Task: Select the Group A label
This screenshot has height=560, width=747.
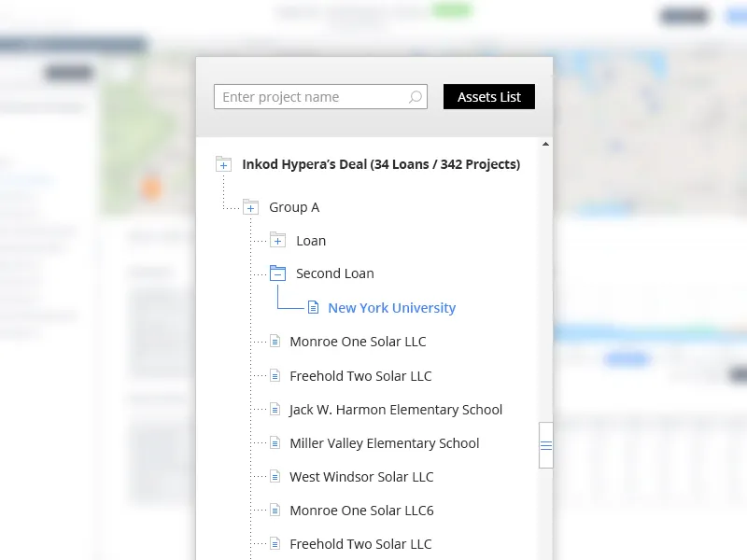Action: [x=294, y=207]
